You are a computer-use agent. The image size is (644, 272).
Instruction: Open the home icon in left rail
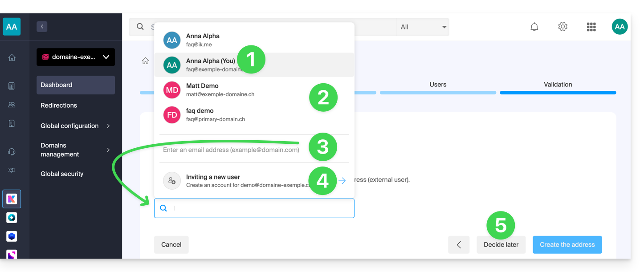tap(12, 57)
